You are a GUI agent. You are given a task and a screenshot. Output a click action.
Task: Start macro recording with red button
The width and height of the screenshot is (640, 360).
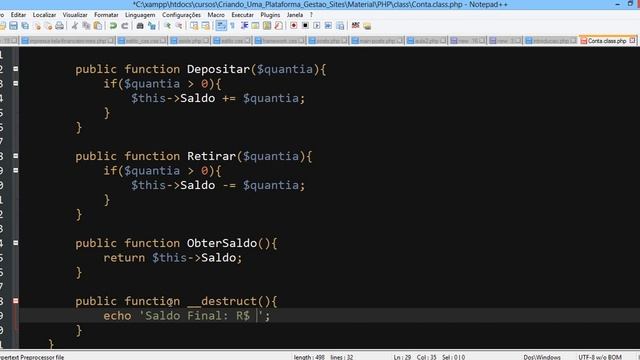pyautogui.click(x=293, y=26)
